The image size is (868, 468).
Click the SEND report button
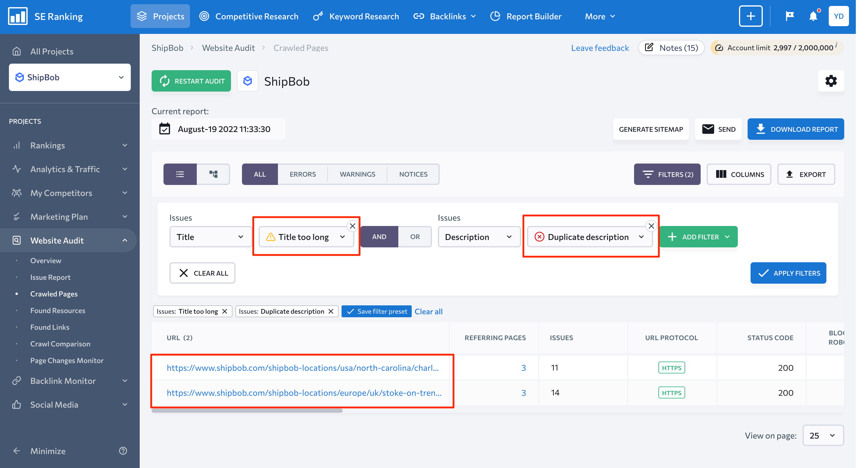pos(718,129)
